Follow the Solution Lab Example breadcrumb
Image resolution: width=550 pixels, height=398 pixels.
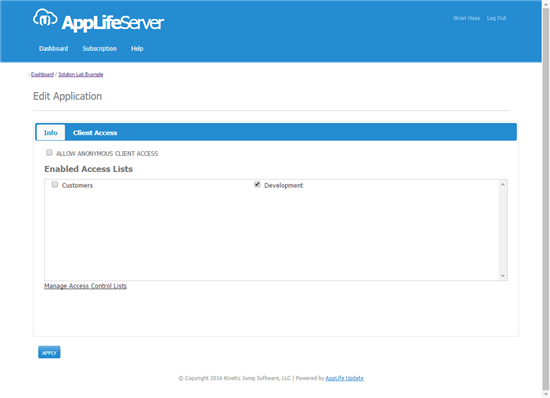[x=81, y=74]
